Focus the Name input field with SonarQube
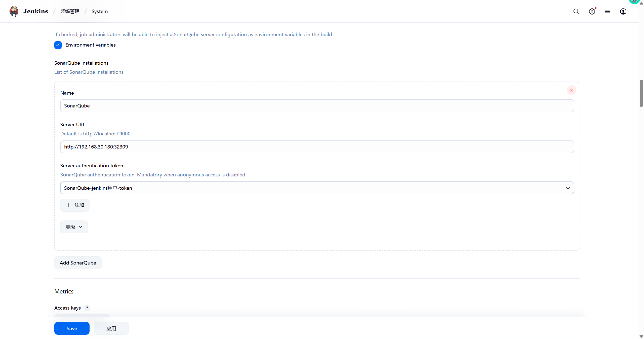The image size is (644, 339). (317, 106)
